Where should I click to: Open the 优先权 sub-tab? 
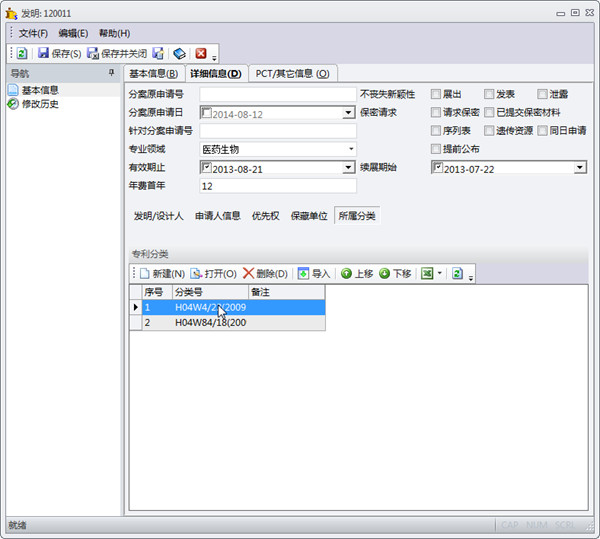(x=266, y=216)
